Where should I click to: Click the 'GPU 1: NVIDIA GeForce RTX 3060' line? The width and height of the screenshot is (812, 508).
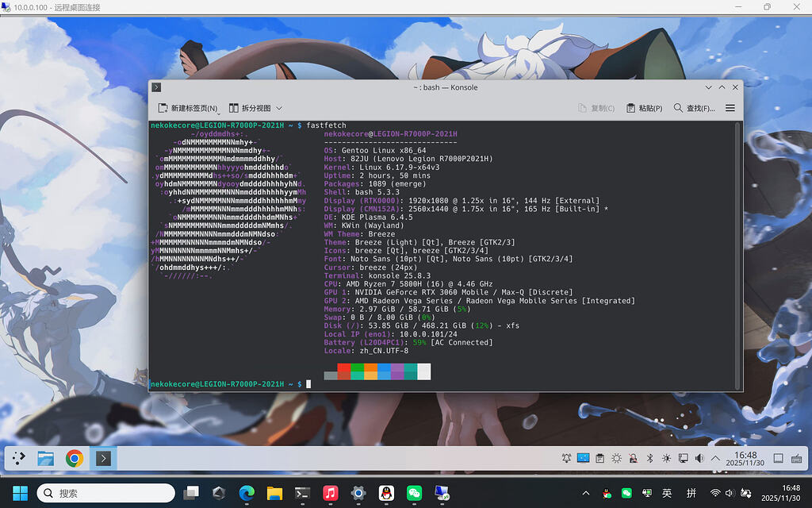tap(449, 292)
